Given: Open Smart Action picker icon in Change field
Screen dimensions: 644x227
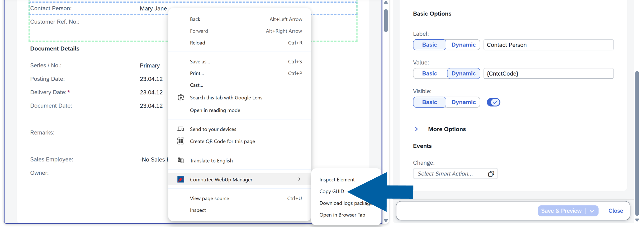Looking at the screenshot, I should (491, 174).
